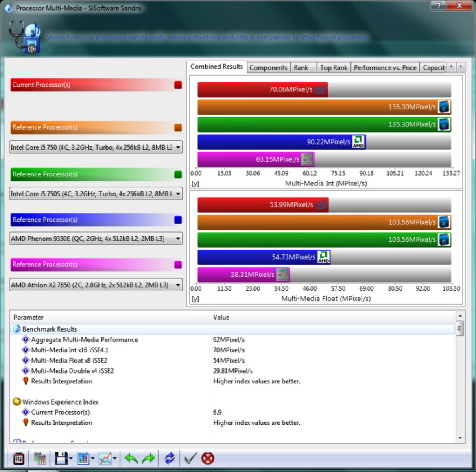The image size is (476, 472).
Task: Select the Multi-Media Int x16 iSSE4.1 row
Action: pyautogui.click(x=233, y=350)
